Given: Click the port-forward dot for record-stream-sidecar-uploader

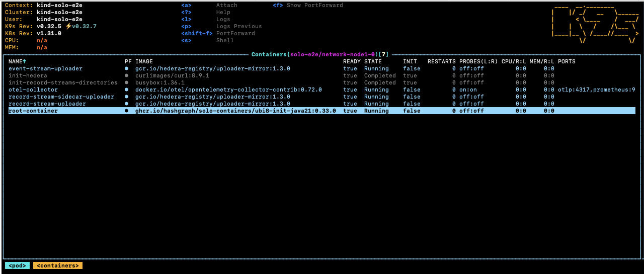Looking at the screenshot, I should [x=127, y=97].
